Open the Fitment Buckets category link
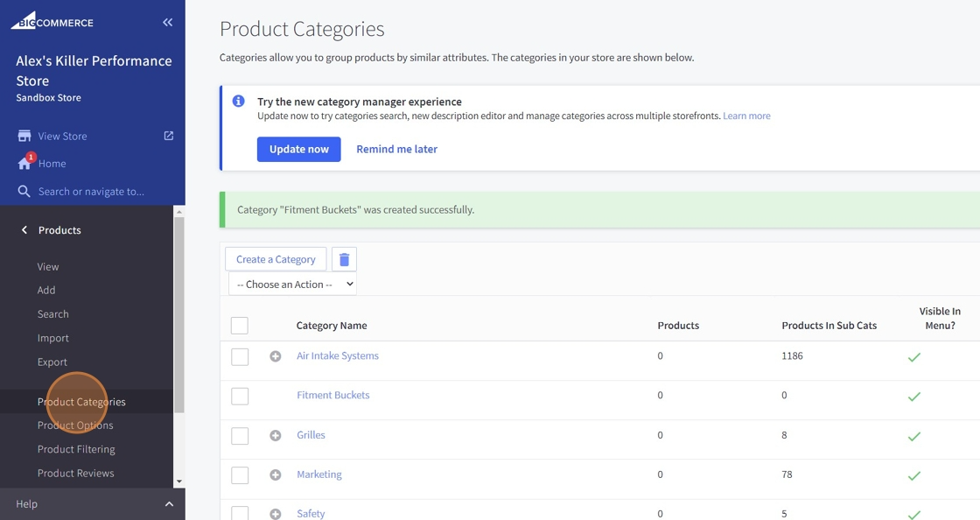 point(332,396)
